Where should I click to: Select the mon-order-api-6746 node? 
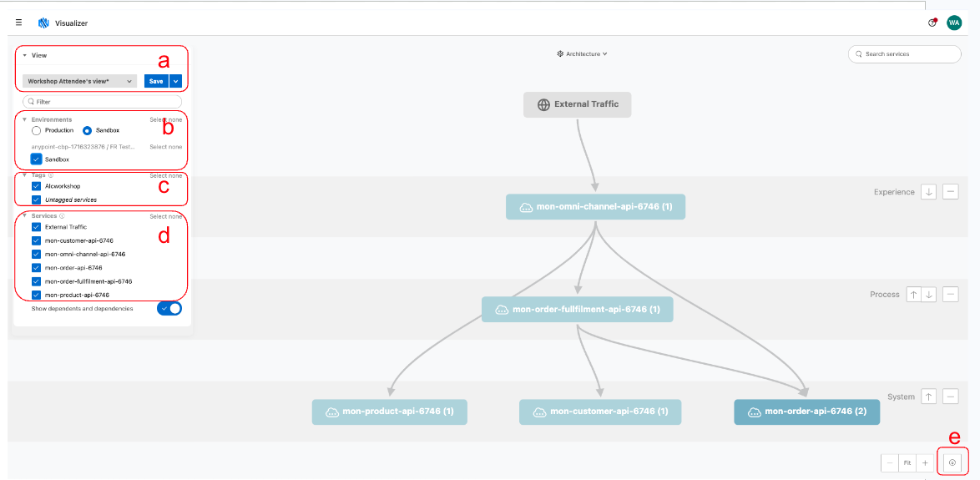pos(806,412)
